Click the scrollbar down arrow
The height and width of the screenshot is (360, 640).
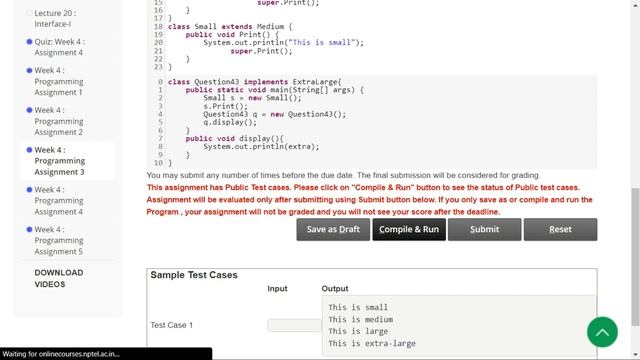tap(636, 356)
